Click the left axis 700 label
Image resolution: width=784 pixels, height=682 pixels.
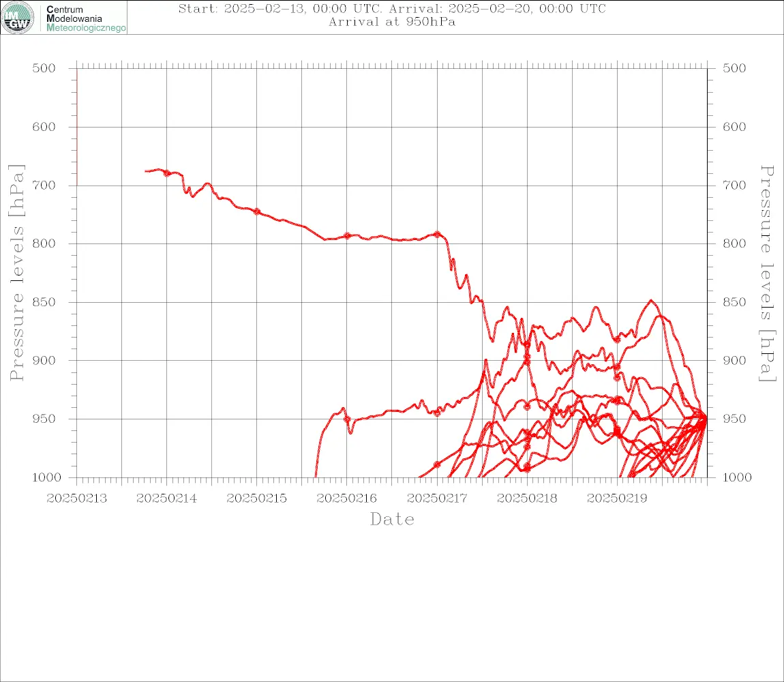click(x=44, y=186)
